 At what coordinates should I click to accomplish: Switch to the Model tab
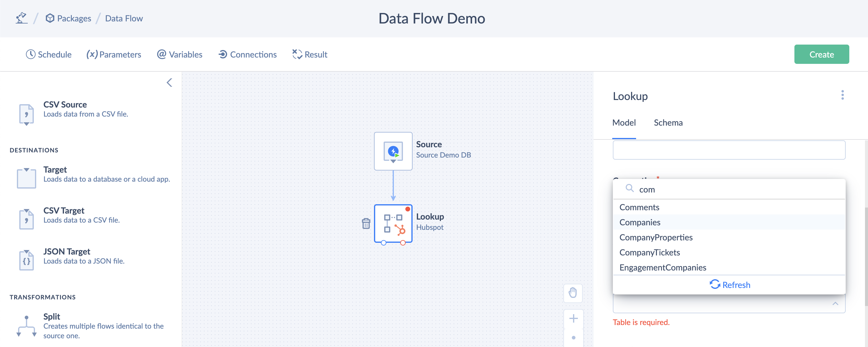click(x=624, y=123)
